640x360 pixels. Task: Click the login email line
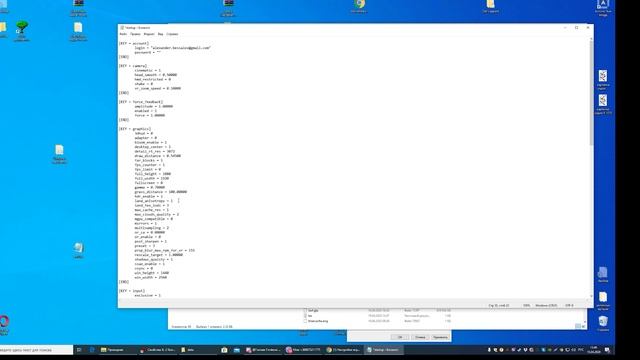(x=173, y=48)
